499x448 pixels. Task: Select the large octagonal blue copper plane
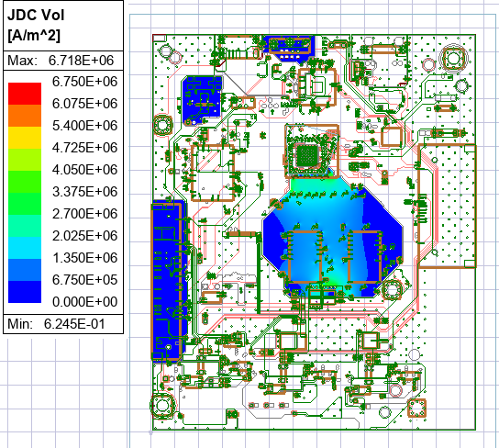click(x=333, y=237)
